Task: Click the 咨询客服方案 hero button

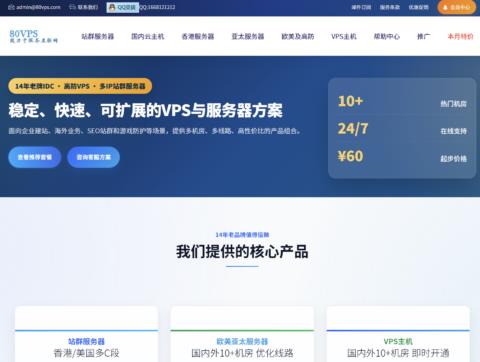Action: click(x=94, y=157)
